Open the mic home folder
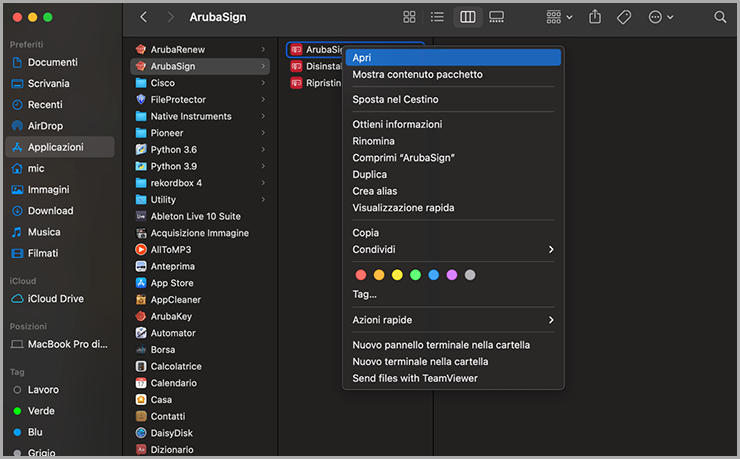Viewport: 740px width, 459px height. point(60,168)
